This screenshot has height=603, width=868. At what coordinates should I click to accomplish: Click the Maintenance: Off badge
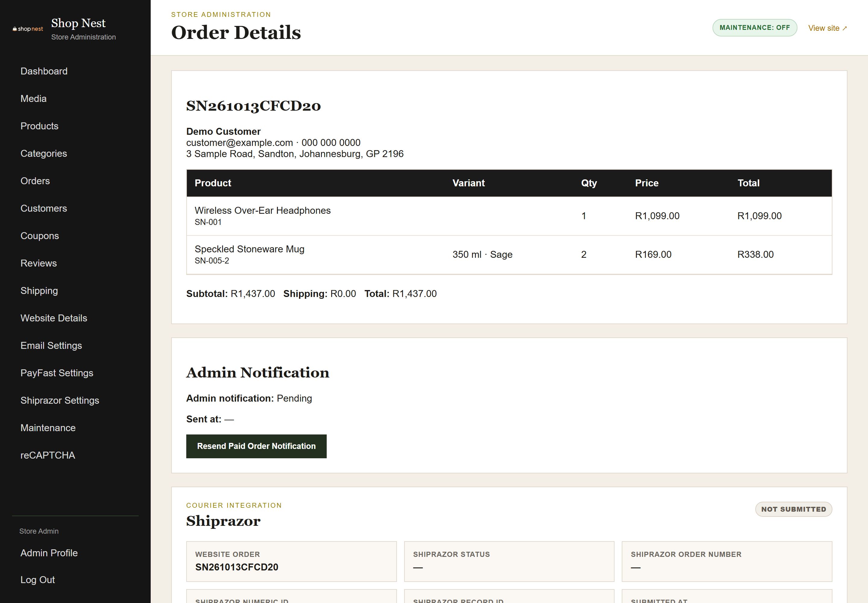(755, 28)
